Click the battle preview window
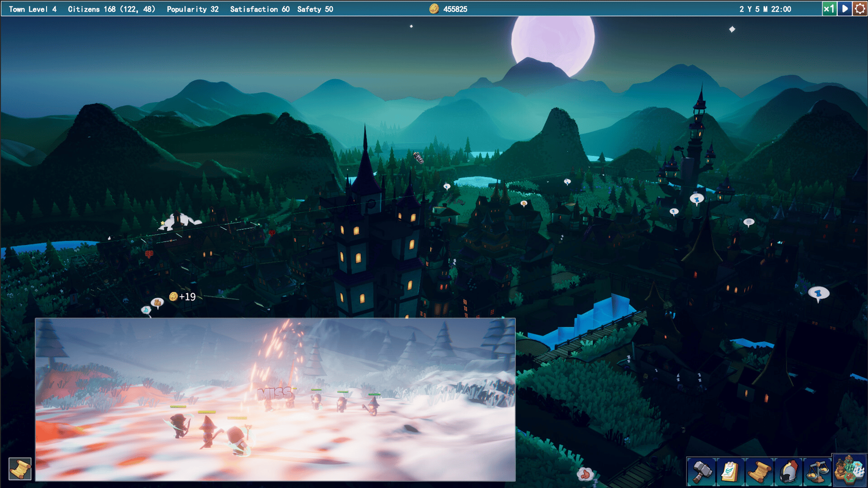The image size is (868, 488). [275, 399]
